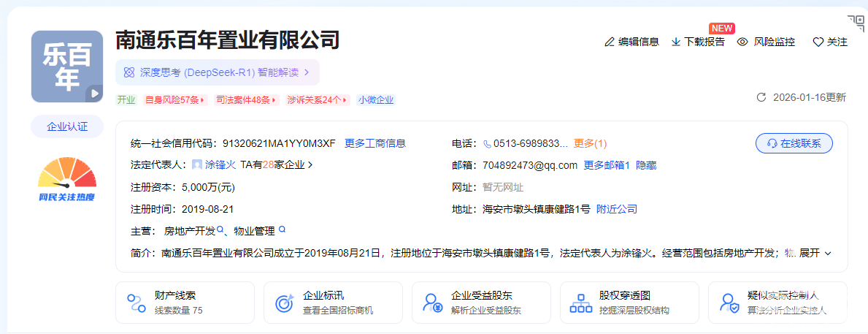Open the 股权穿透图 card

click(x=629, y=303)
